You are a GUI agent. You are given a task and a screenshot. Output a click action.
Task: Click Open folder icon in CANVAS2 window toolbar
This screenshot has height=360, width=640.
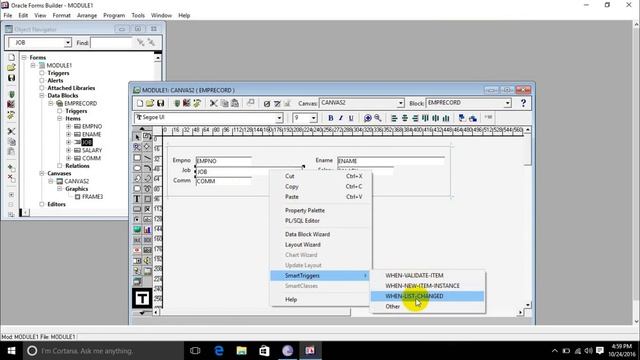(x=150, y=103)
